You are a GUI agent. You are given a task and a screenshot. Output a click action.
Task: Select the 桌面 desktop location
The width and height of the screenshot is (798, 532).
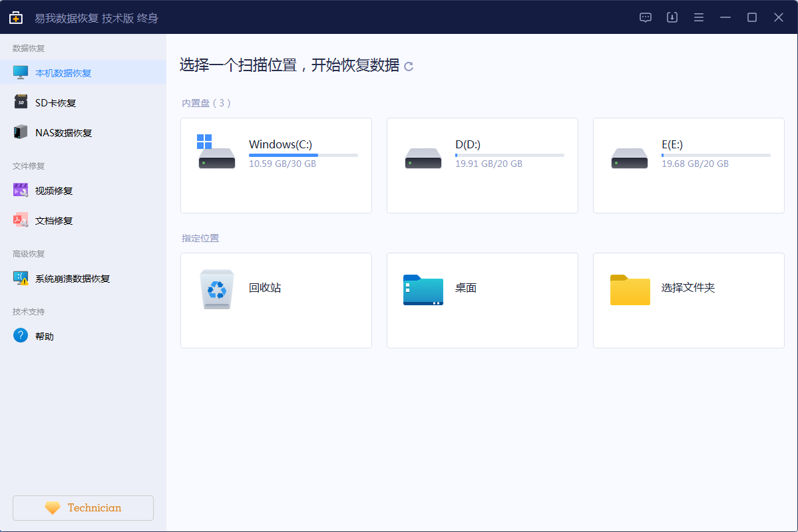(482, 300)
